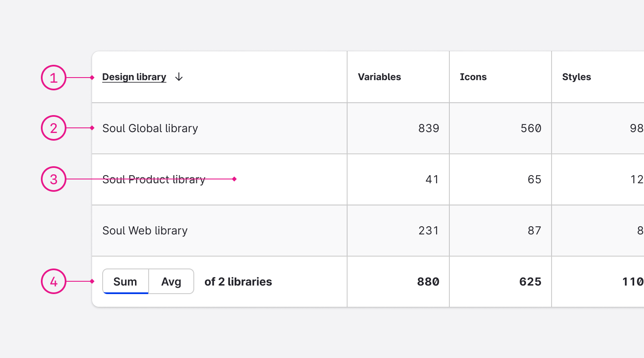Open sort options for Icons column
644x358 pixels.
473,77
